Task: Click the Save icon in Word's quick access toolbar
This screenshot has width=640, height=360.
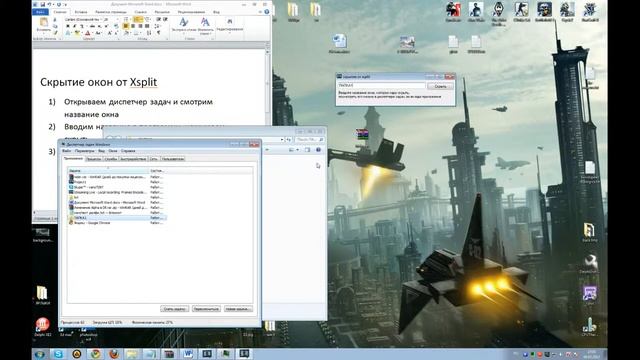Action: click(42, 4)
